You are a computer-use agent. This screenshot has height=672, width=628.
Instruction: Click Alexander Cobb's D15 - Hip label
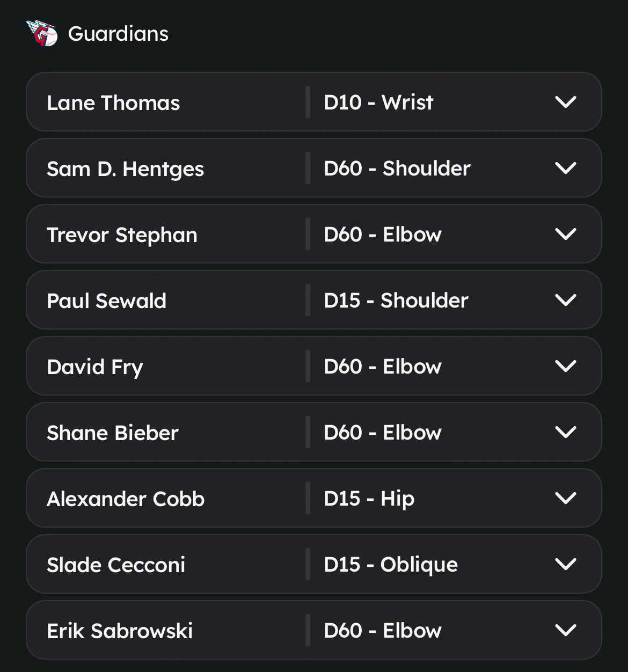pyautogui.click(x=369, y=499)
